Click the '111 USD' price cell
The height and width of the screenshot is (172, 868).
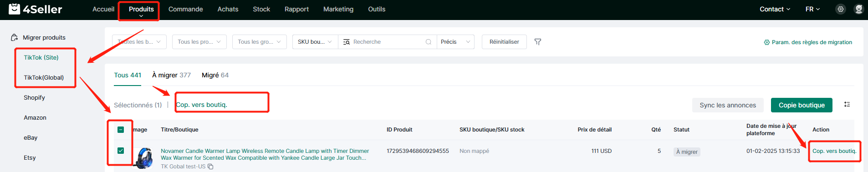[x=602, y=151]
